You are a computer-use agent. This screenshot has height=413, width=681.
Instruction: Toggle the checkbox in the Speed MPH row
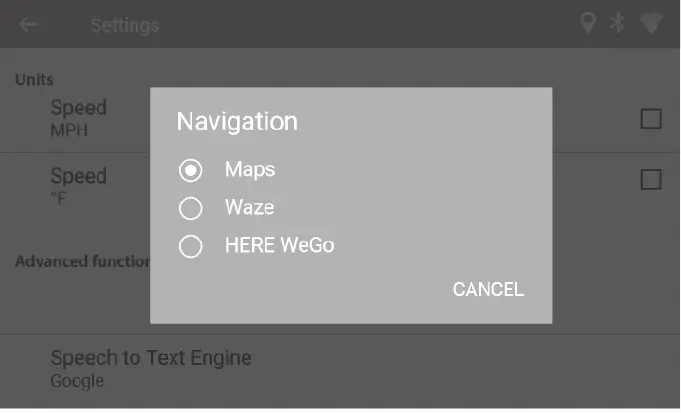651,119
